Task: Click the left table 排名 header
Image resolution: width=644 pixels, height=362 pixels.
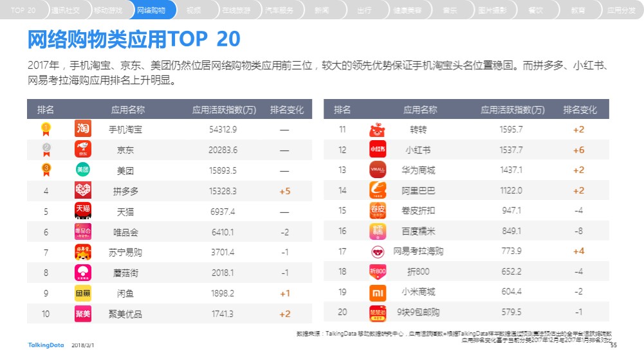Action: (x=46, y=109)
